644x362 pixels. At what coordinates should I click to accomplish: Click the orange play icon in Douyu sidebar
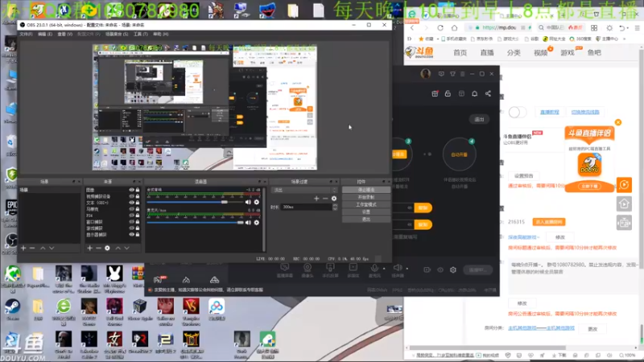[624, 185]
